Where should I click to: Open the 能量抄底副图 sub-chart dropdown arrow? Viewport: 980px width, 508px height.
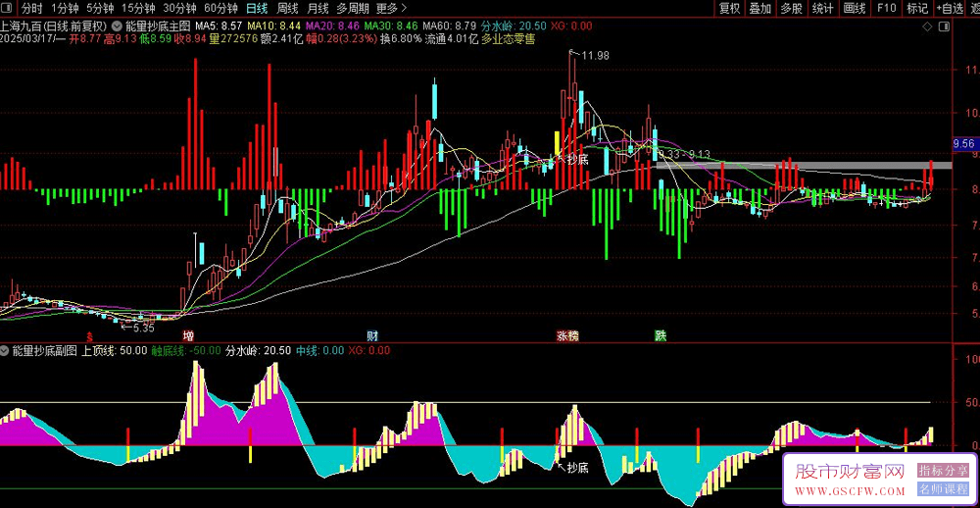[5, 350]
